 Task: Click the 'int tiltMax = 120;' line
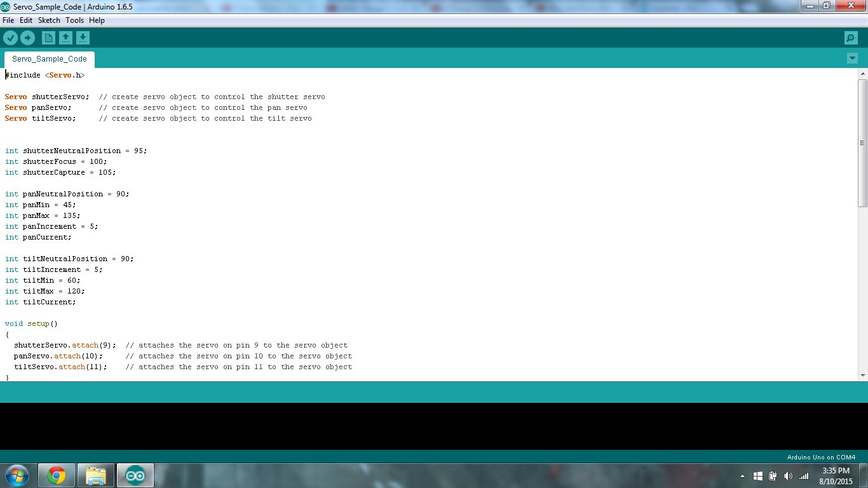(44, 291)
